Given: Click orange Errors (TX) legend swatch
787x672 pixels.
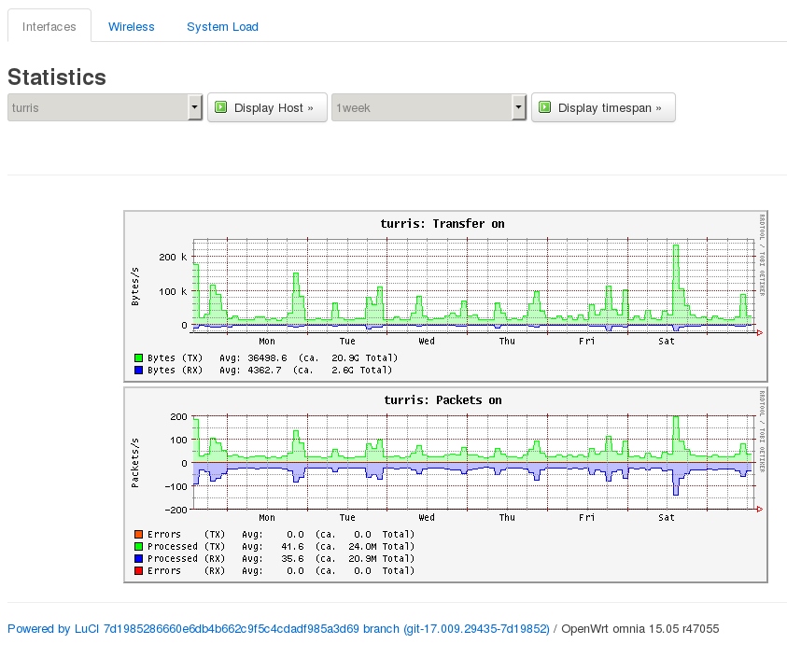Looking at the screenshot, I should [x=138, y=534].
